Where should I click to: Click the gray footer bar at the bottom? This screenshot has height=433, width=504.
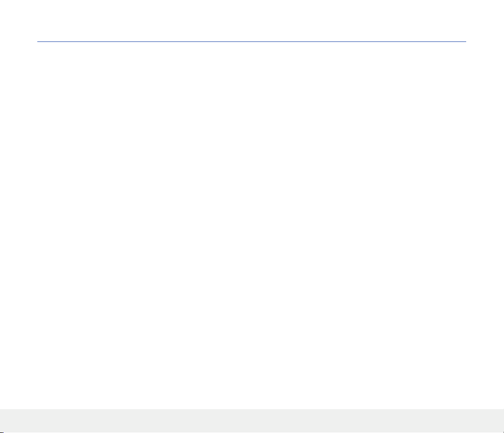tap(252, 421)
